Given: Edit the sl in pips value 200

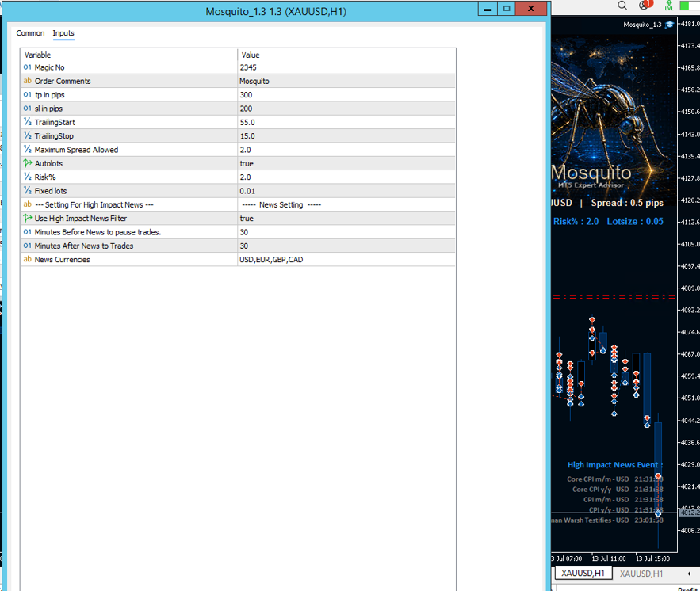Looking at the screenshot, I should pyautogui.click(x=346, y=109).
